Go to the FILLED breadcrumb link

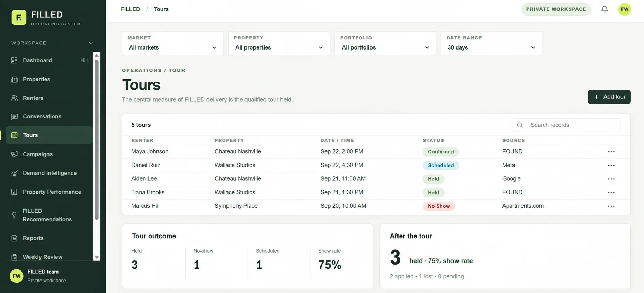pyautogui.click(x=130, y=9)
